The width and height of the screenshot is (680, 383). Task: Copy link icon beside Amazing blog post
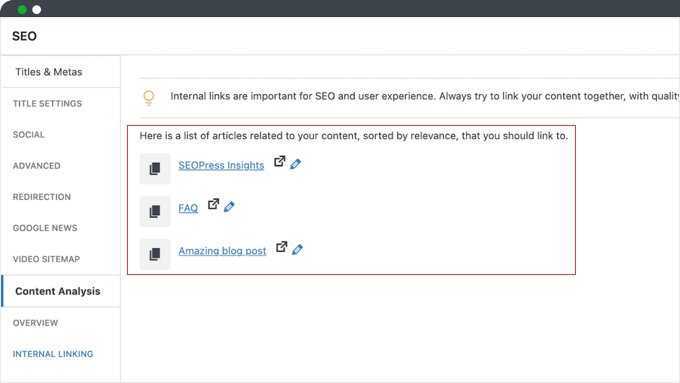tap(155, 254)
